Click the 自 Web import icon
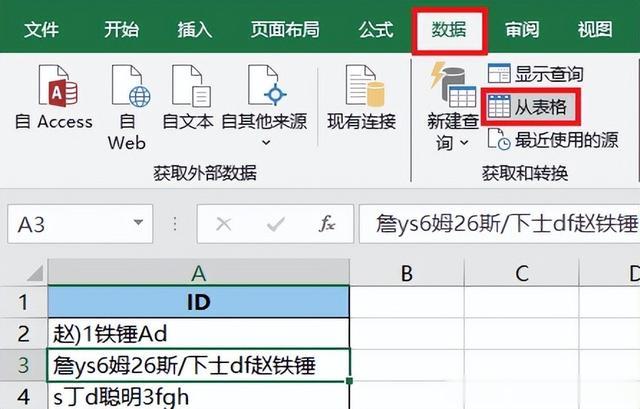 (x=127, y=107)
